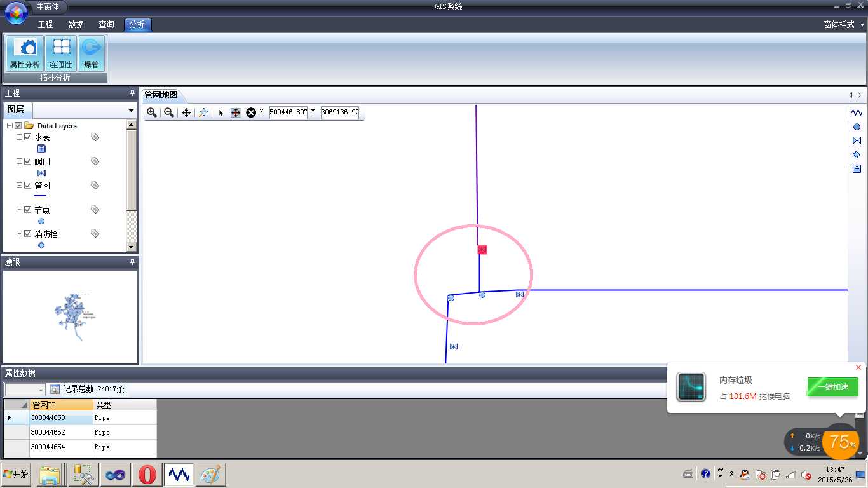This screenshot has height=488, width=868.
Task: Uncheck the 消防栓 layer checkbox
Action: (27, 234)
